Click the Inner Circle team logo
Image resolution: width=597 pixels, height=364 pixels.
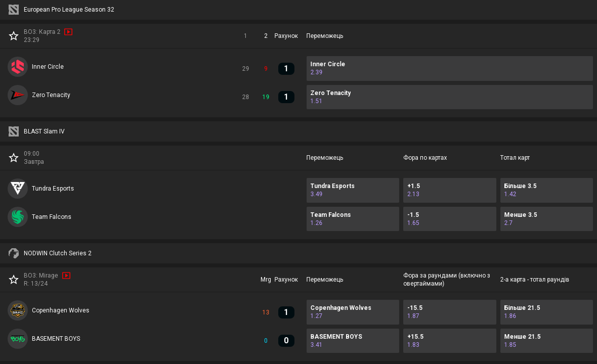point(18,67)
